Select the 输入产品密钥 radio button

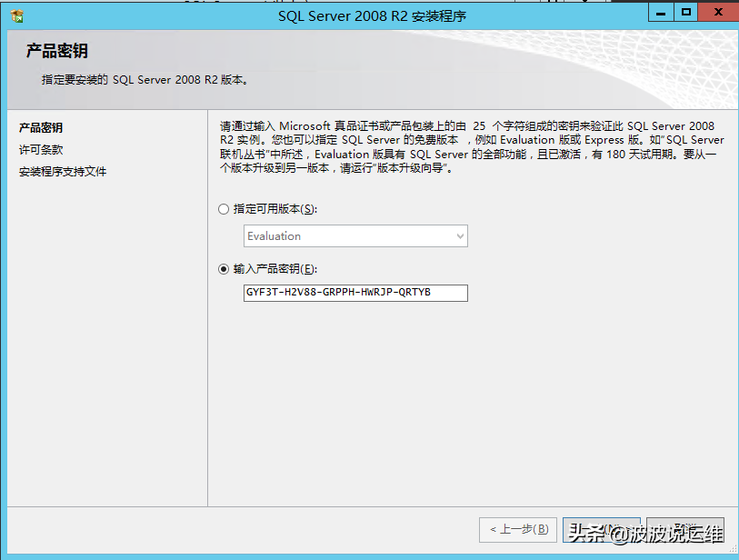coord(224,269)
